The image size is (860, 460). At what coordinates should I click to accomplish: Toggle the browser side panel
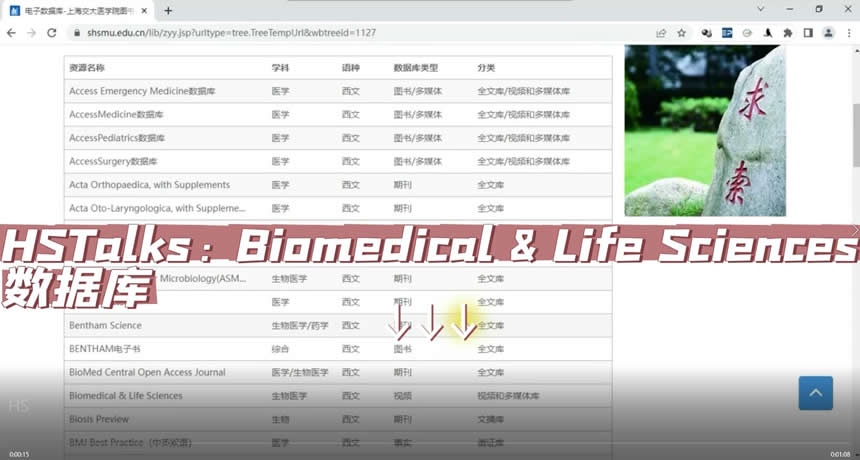tap(808, 33)
